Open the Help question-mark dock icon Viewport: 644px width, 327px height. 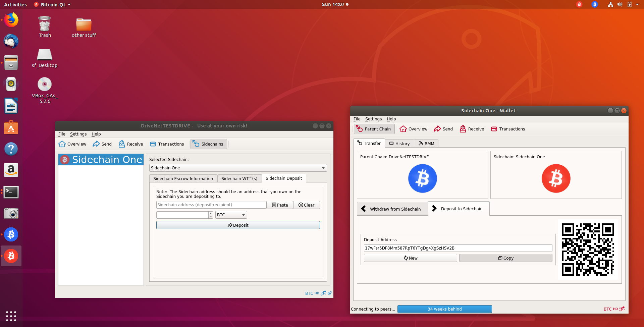point(11,149)
